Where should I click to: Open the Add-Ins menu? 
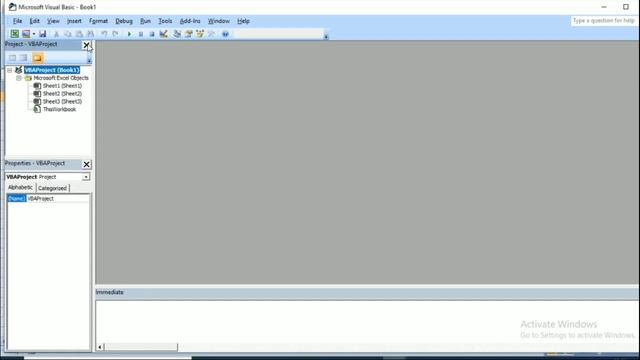coord(190,21)
